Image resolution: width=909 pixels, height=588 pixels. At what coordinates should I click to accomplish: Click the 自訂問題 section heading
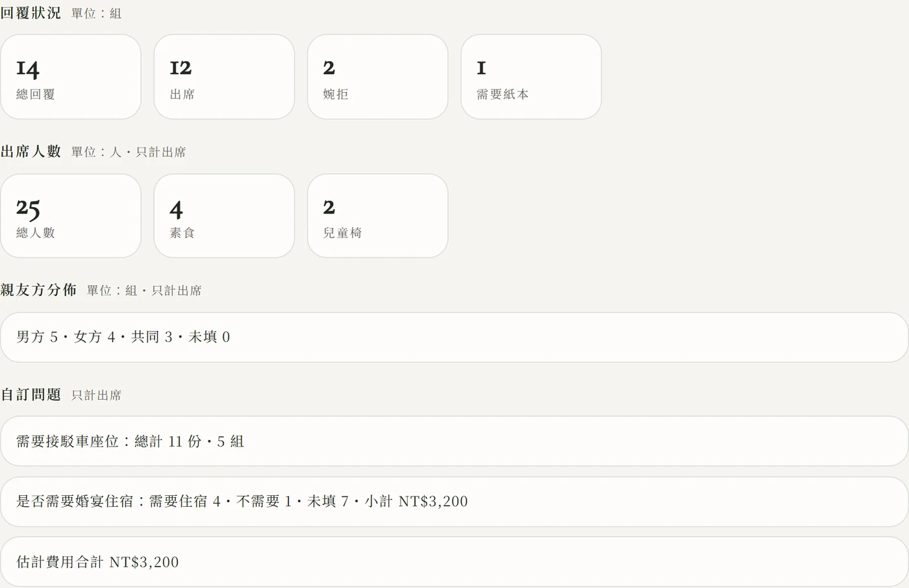(x=31, y=395)
